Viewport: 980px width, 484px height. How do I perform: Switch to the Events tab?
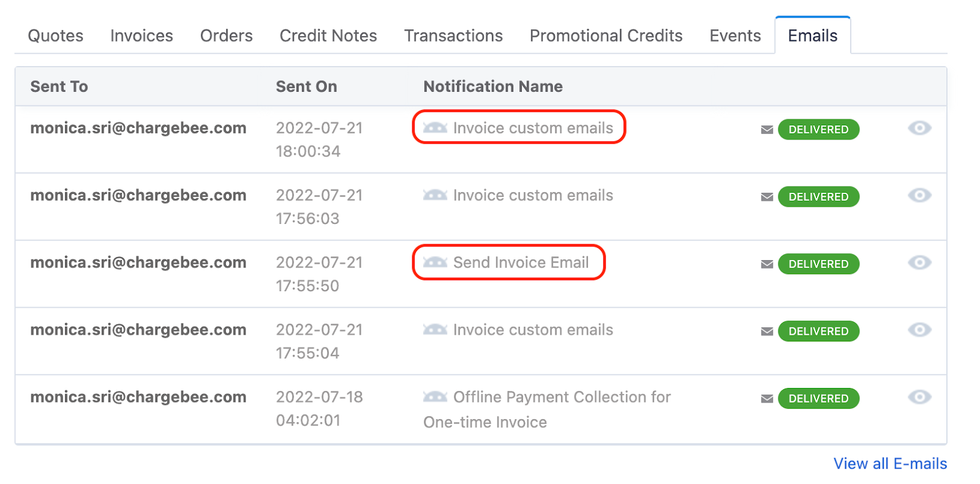point(735,36)
